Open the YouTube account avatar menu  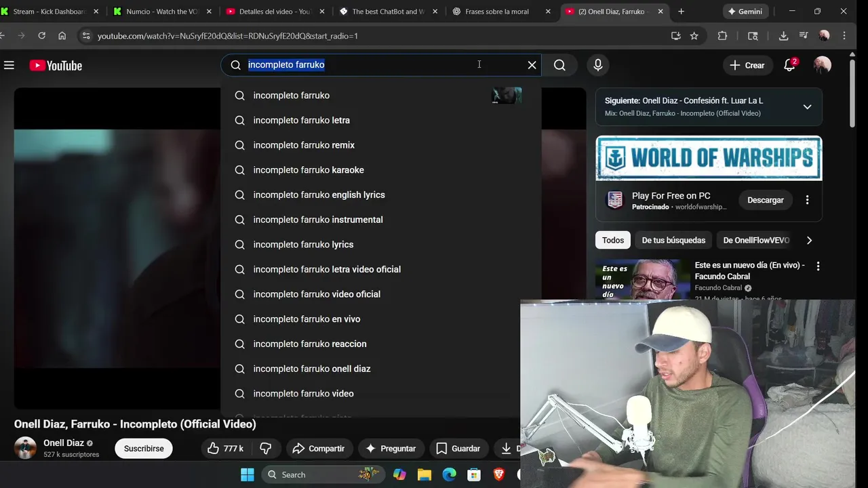point(822,65)
